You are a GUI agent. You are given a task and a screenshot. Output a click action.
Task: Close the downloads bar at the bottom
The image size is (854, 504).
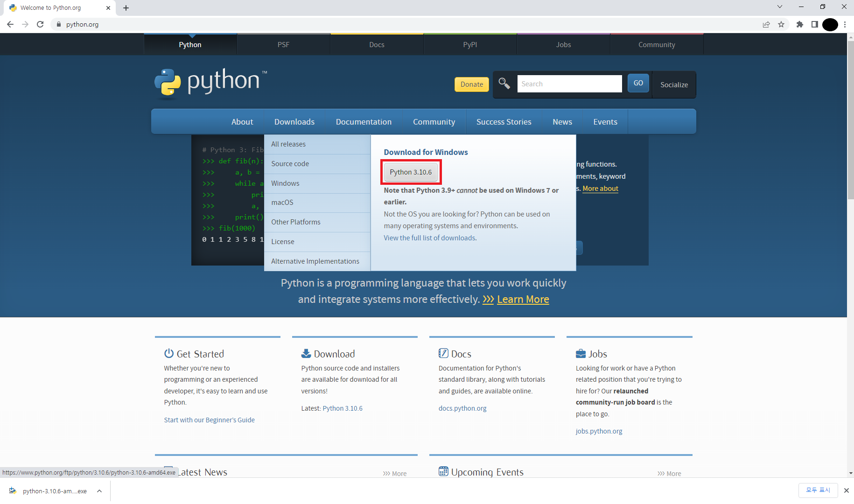click(847, 490)
